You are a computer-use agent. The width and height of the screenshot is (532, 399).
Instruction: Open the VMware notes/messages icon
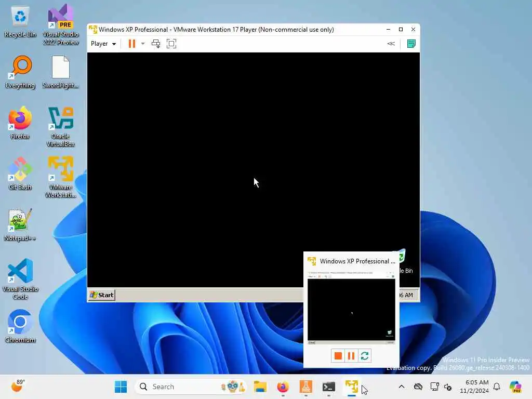coord(411,44)
